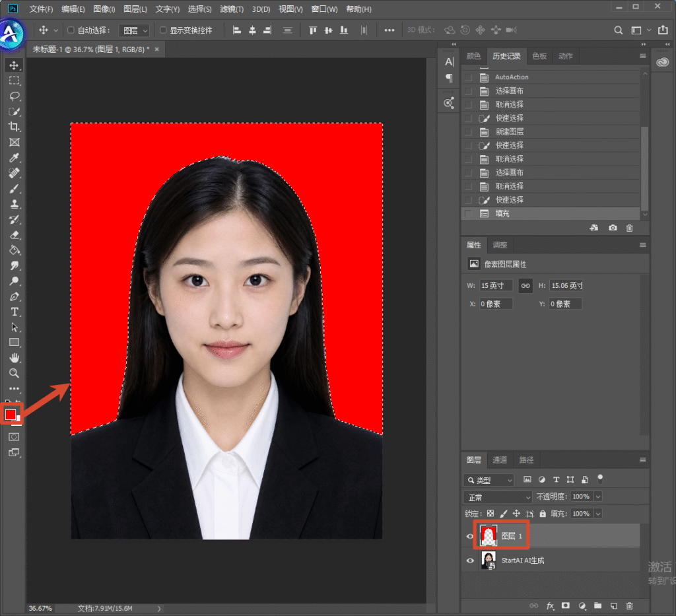Image resolution: width=676 pixels, height=616 pixels.
Task: Expand the 不透明度 opacity slider arrow
Action: coord(598,496)
